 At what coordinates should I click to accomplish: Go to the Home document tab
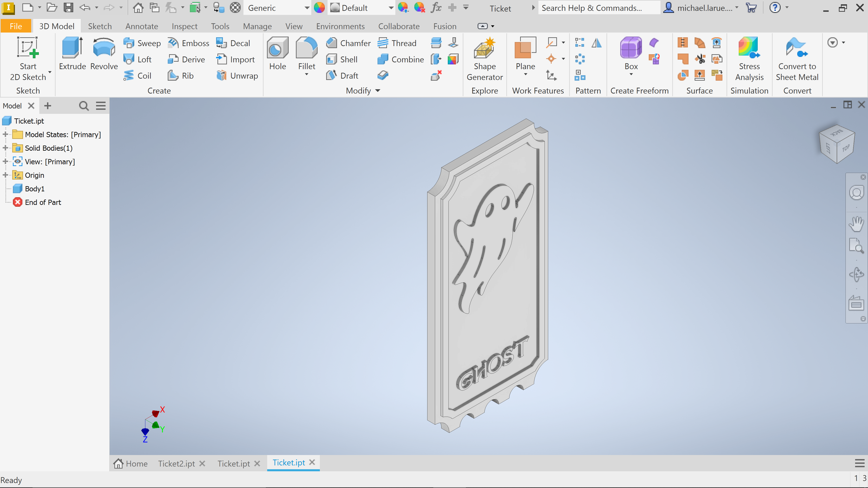(x=131, y=464)
